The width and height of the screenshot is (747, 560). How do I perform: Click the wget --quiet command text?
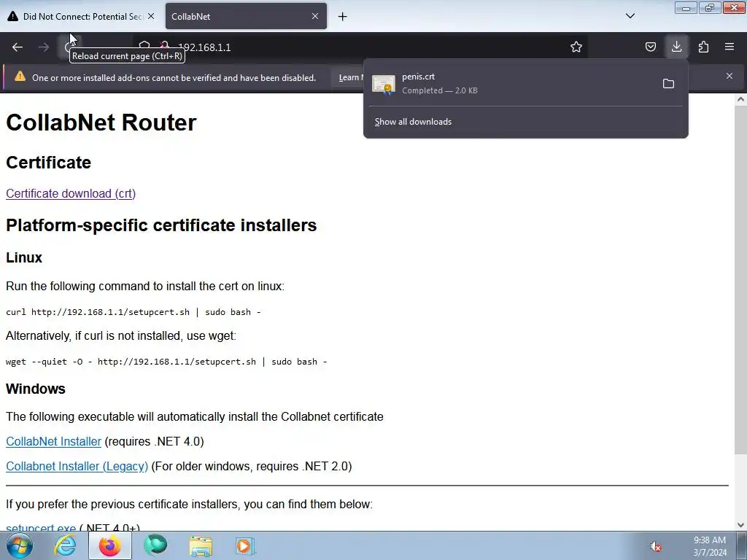tap(166, 362)
